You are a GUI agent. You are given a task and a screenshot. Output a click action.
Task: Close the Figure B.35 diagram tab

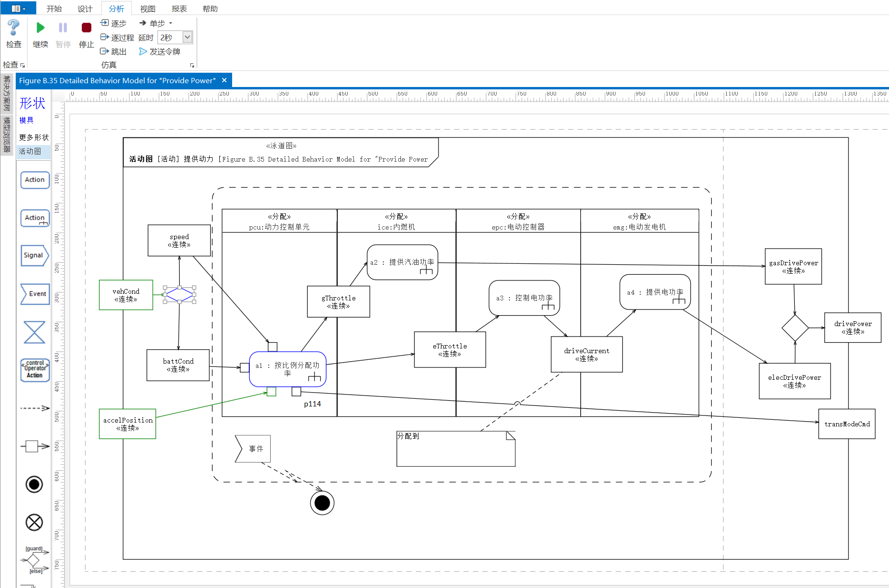coord(225,80)
